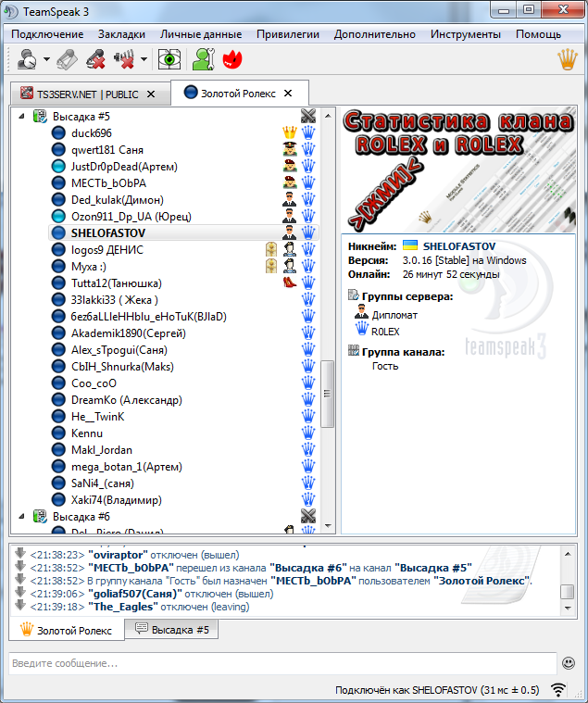Click the golden crown icon in toolbar
The width and height of the screenshot is (588, 703).
point(567,59)
